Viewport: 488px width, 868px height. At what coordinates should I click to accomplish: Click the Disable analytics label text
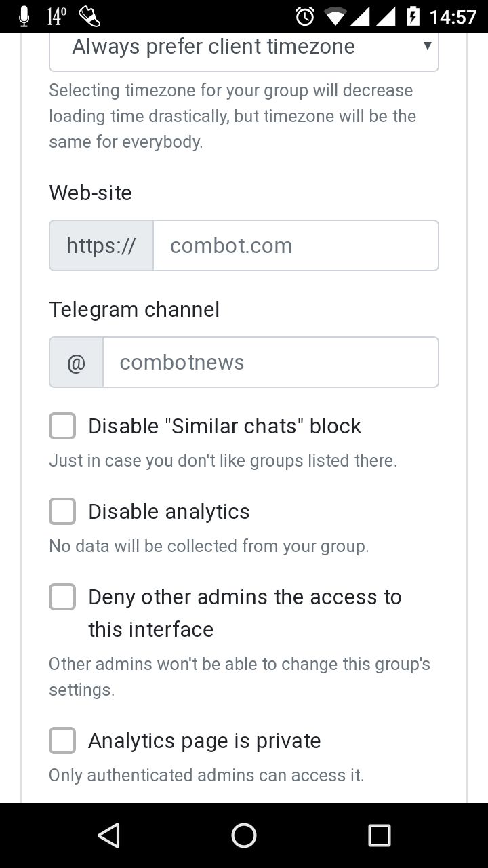pyautogui.click(x=169, y=512)
